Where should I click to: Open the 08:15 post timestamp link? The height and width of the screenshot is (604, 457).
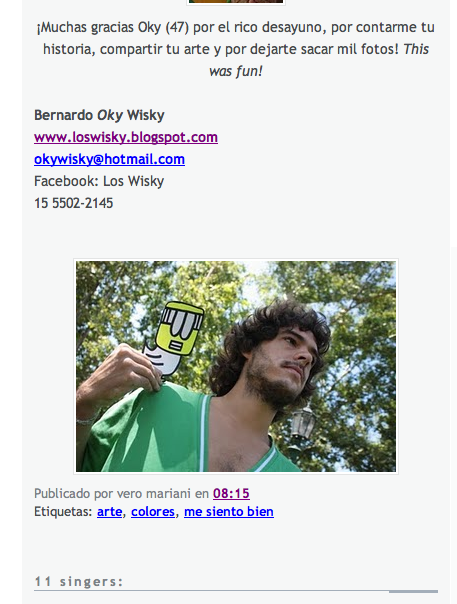coord(231,493)
